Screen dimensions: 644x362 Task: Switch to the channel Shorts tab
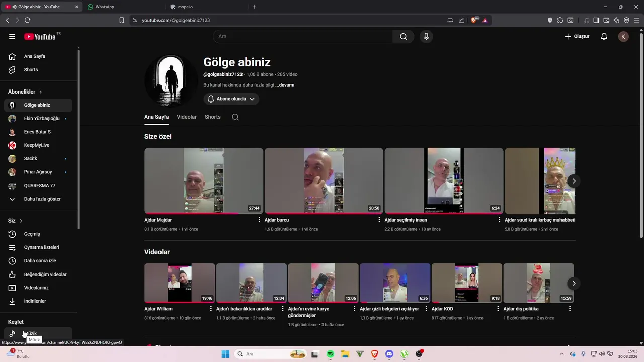coord(213,117)
